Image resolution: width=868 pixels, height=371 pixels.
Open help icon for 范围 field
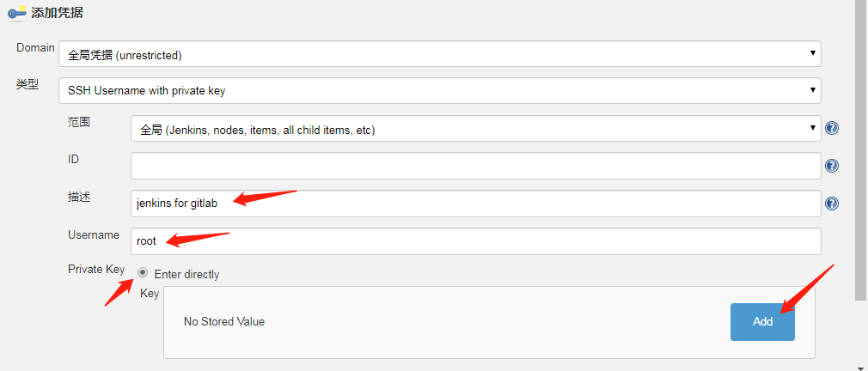(x=831, y=128)
